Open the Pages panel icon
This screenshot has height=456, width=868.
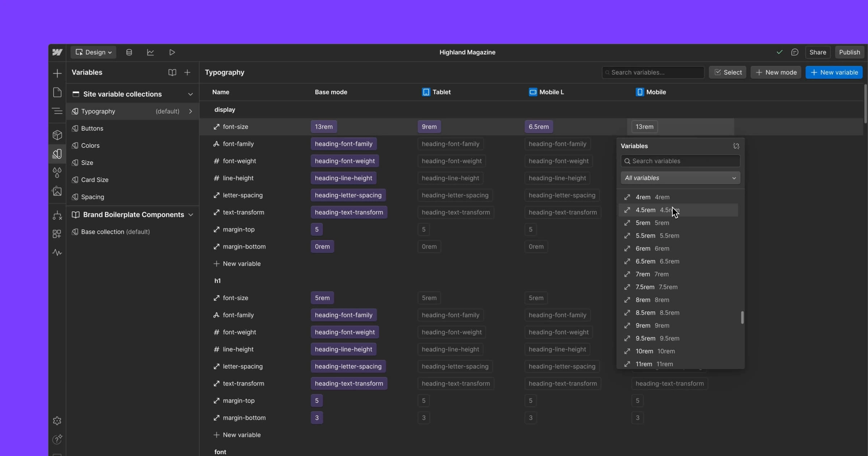point(57,92)
